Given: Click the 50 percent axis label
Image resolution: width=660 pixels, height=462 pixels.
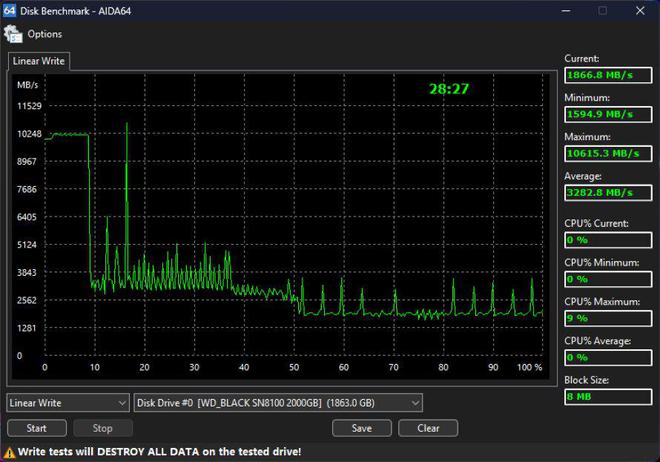Looking at the screenshot, I should (294, 367).
